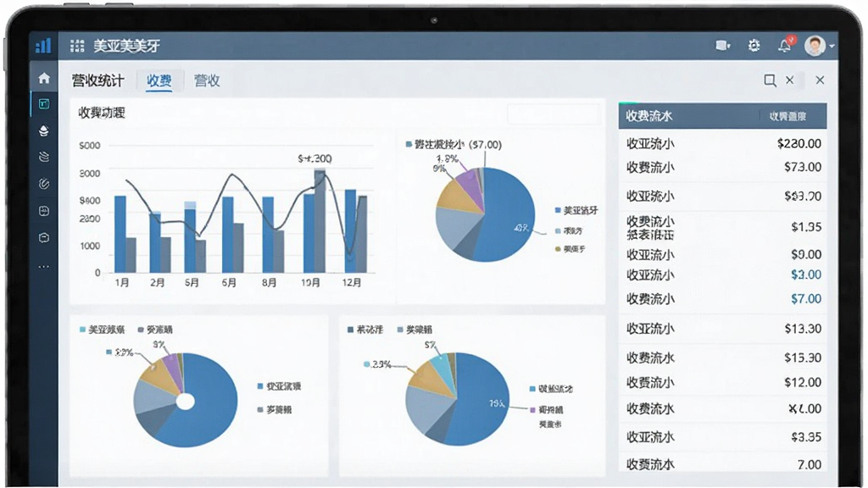Click the 12月 bar in chart
Screen dimensions: 868x488
350,230
